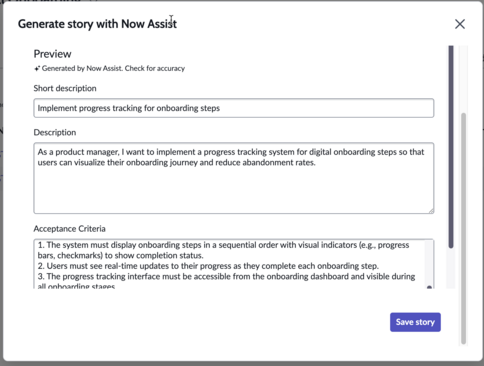Click the Acceptance Criteria resize handle dot

pos(429,287)
